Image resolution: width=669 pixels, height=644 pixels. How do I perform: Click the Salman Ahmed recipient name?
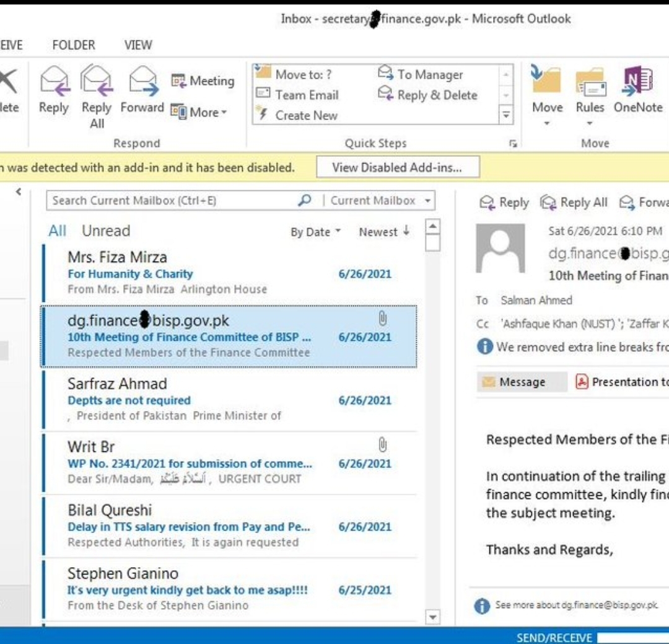point(536,300)
